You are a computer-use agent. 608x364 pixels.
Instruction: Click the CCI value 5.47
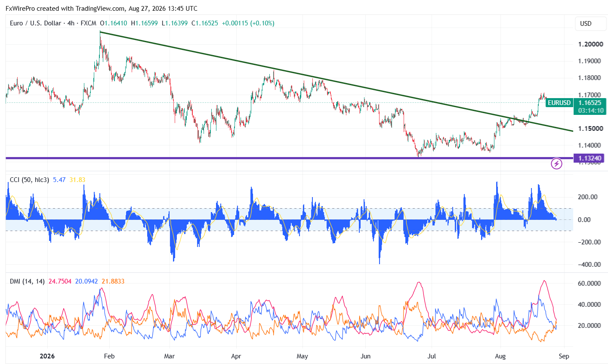click(x=59, y=180)
